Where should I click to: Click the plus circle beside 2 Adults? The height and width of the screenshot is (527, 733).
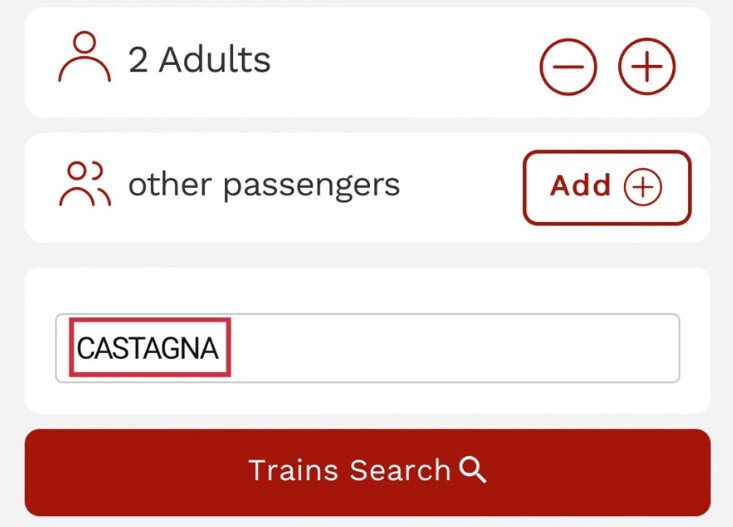(x=647, y=67)
